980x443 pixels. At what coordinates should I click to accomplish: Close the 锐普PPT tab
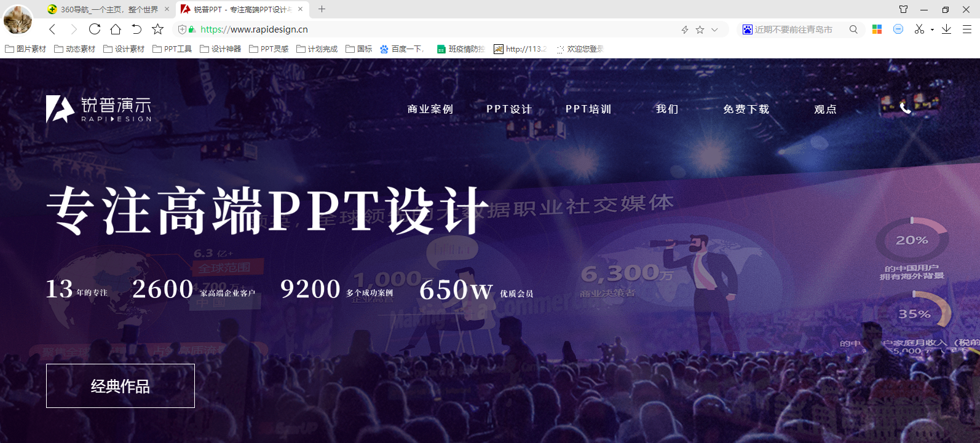[300, 9]
